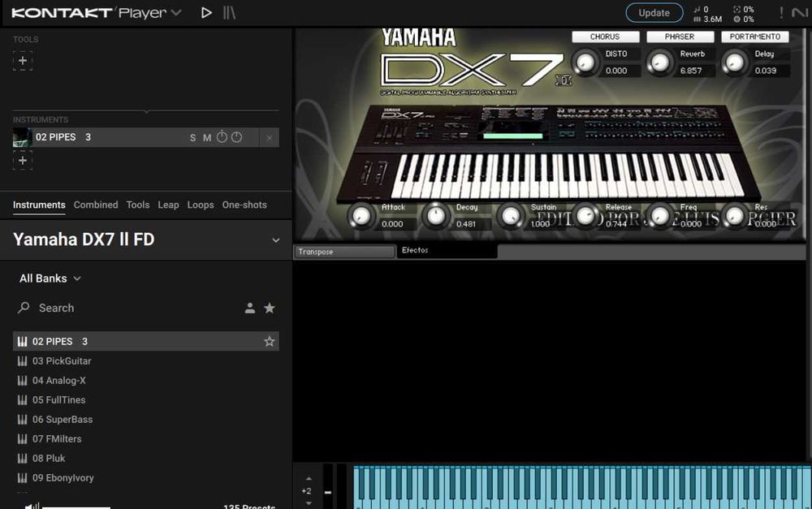
Task: Click the Delay knob
Action: tap(734, 63)
